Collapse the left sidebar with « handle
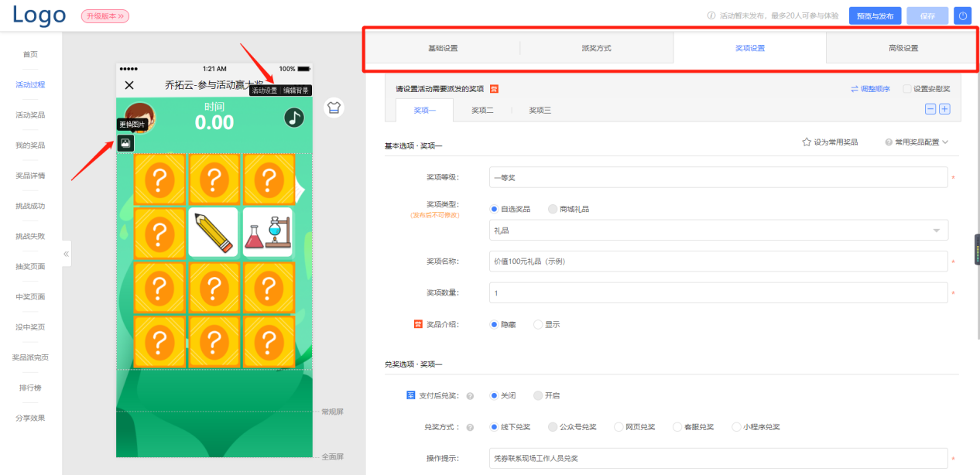The height and width of the screenshot is (475, 980). tap(67, 254)
